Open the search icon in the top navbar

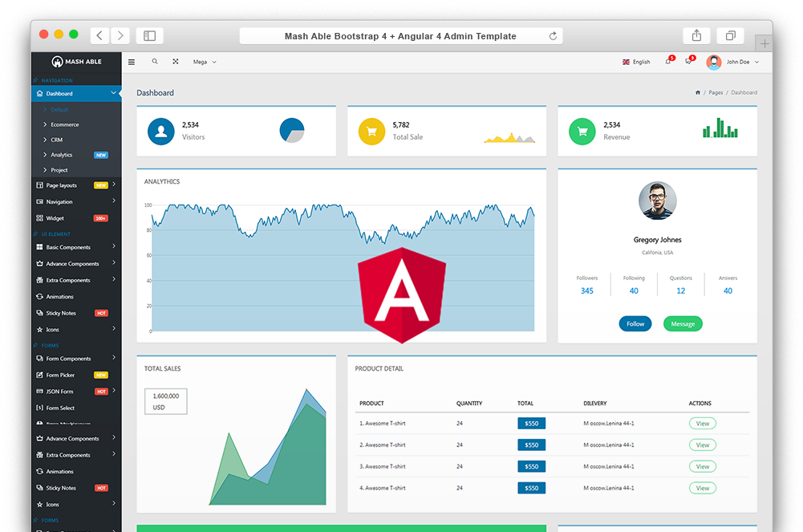154,61
